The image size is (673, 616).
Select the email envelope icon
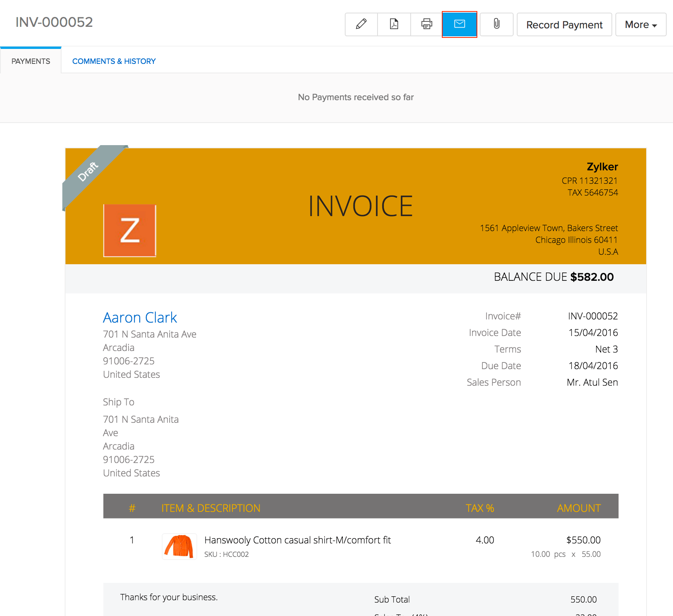tap(459, 24)
